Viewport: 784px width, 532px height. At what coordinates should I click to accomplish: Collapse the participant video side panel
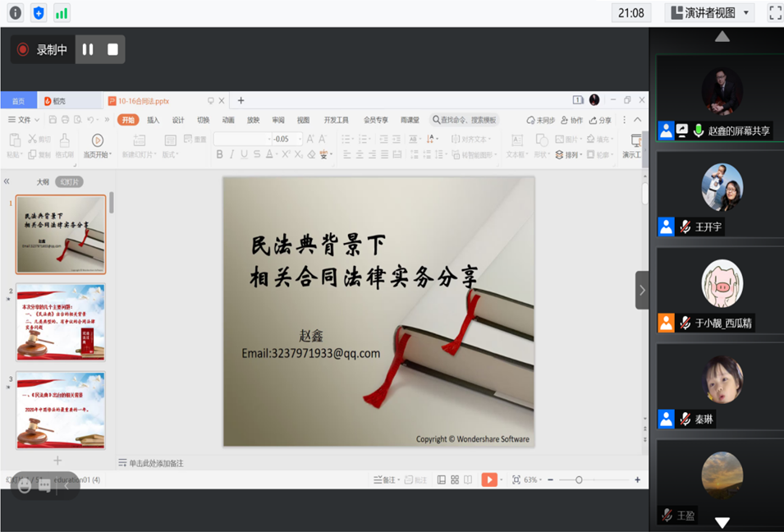[642, 290]
